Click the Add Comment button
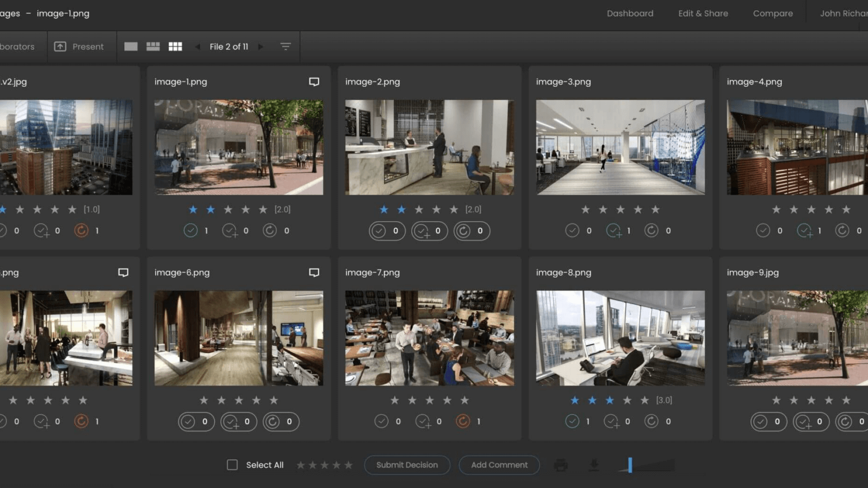This screenshot has width=868, height=488. click(499, 465)
